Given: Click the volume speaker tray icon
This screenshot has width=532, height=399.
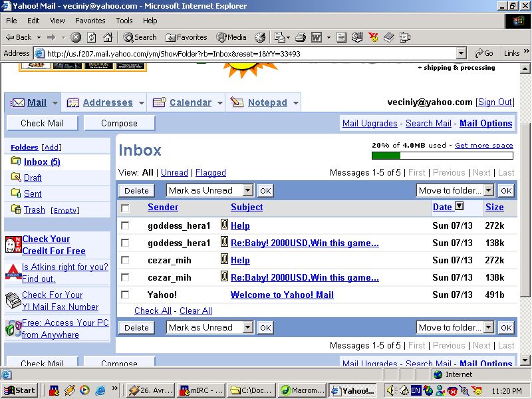Looking at the screenshot, I should (391, 390).
